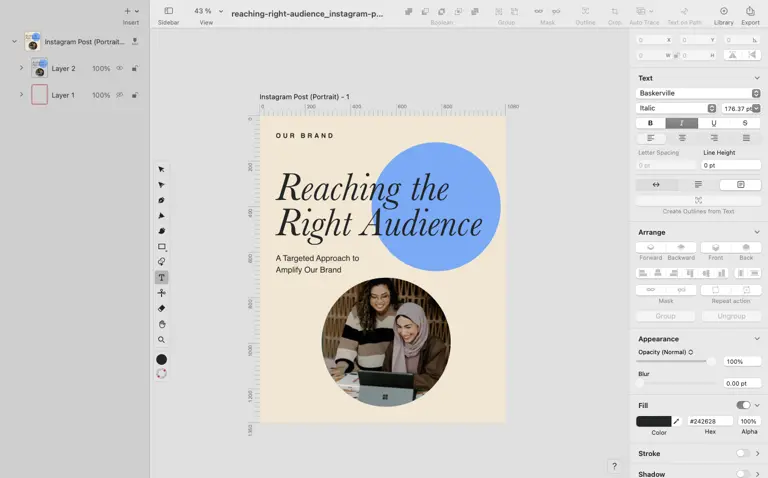Select the Scissors tool

161,293
